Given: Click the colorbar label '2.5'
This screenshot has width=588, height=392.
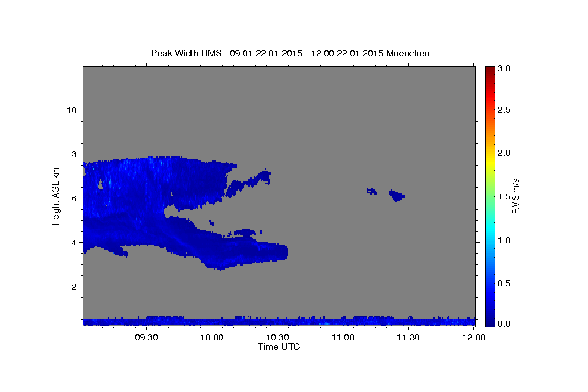Looking at the screenshot, I should [505, 110].
